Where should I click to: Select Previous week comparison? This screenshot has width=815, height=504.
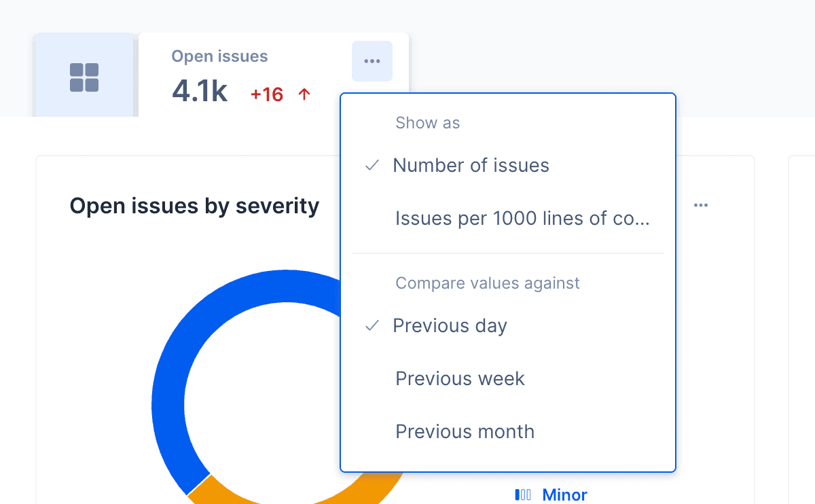point(460,378)
